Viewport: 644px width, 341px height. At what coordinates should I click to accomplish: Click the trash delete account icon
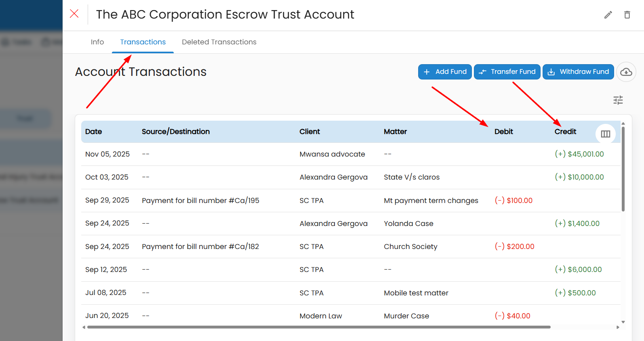[x=627, y=15]
